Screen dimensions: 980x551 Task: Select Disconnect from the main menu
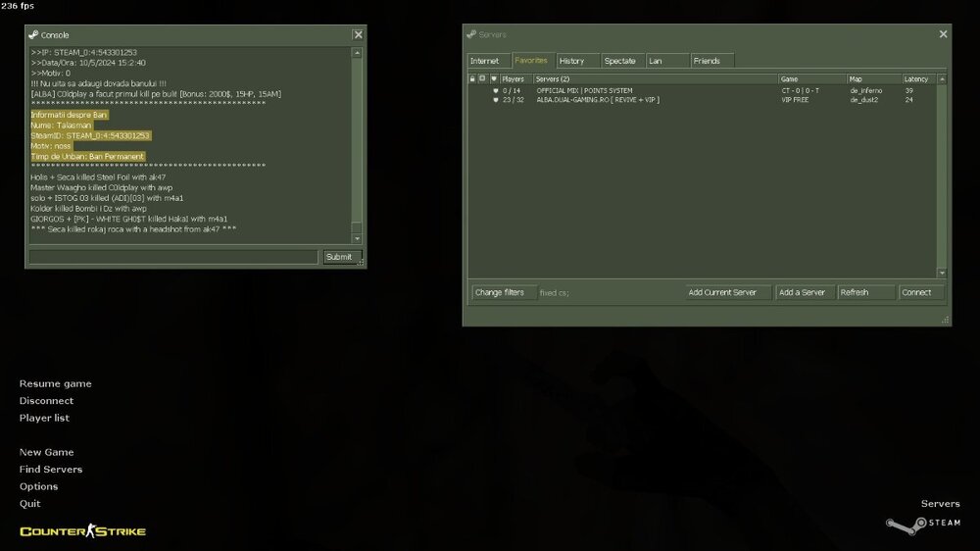[46, 401]
